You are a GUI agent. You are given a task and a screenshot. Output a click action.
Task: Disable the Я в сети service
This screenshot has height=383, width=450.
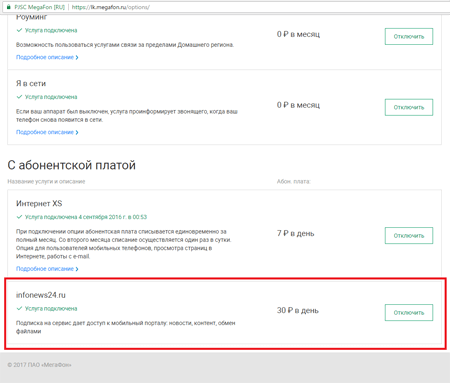409,107
